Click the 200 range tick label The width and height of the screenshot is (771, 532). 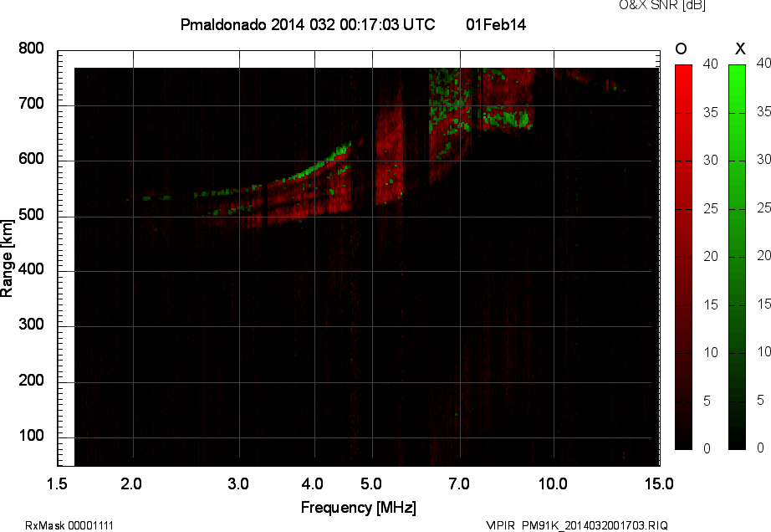click(x=31, y=380)
